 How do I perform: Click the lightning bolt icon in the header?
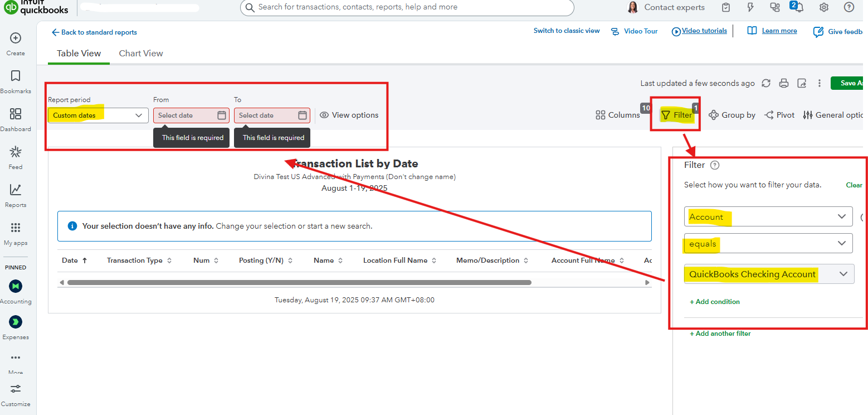point(750,7)
